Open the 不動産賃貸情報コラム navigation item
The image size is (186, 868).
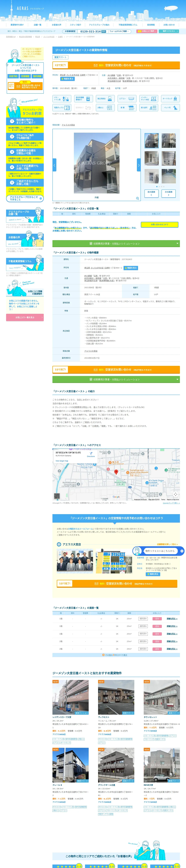pyautogui.click(x=128, y=25)
